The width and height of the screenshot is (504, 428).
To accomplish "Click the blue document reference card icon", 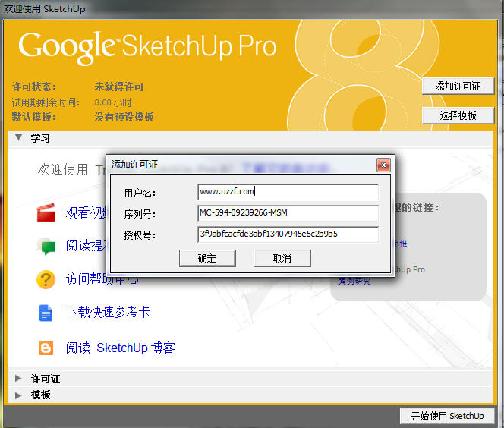I will 46,313.
